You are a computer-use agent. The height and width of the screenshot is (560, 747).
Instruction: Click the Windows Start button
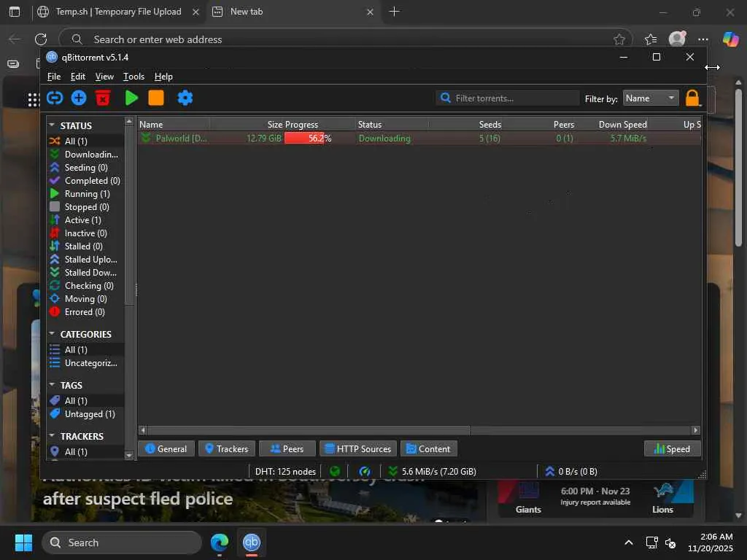pyautogui.click(x=23, y=542)
